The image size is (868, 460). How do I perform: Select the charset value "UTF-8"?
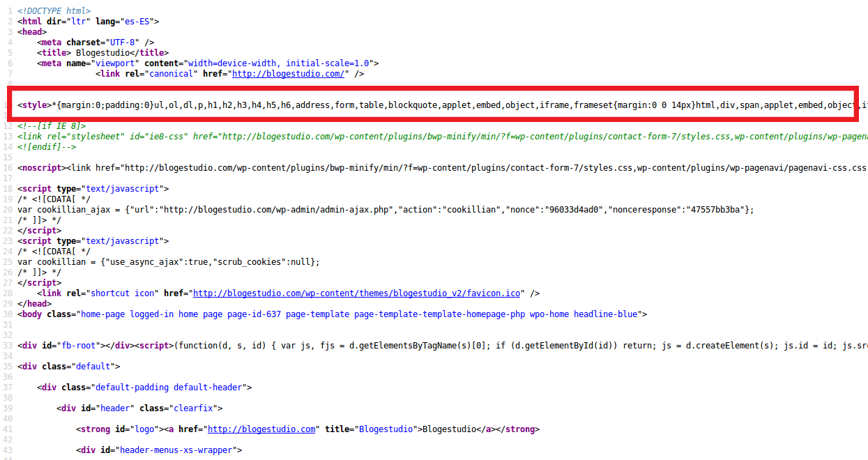click(x=123, y=42)
